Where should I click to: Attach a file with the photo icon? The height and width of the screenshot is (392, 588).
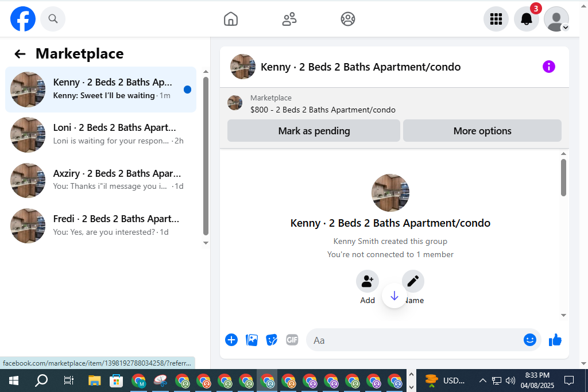click(x=252, y=340)
